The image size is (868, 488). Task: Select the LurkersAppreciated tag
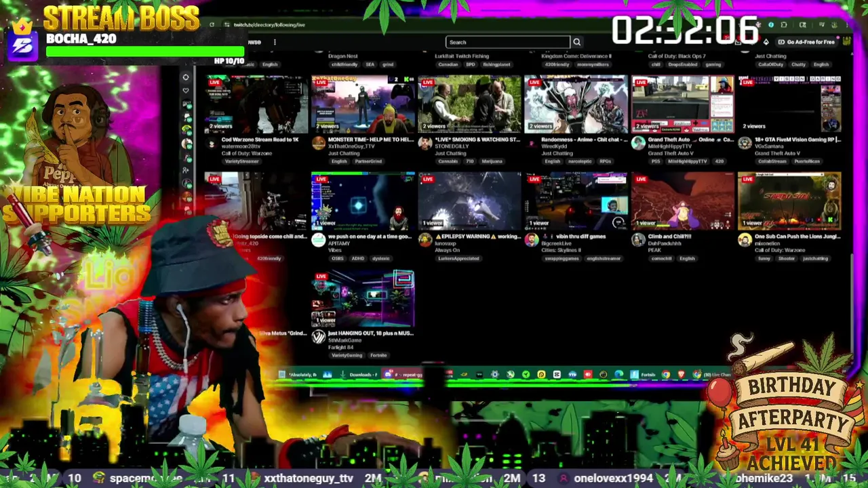click(x=458, y=258)
